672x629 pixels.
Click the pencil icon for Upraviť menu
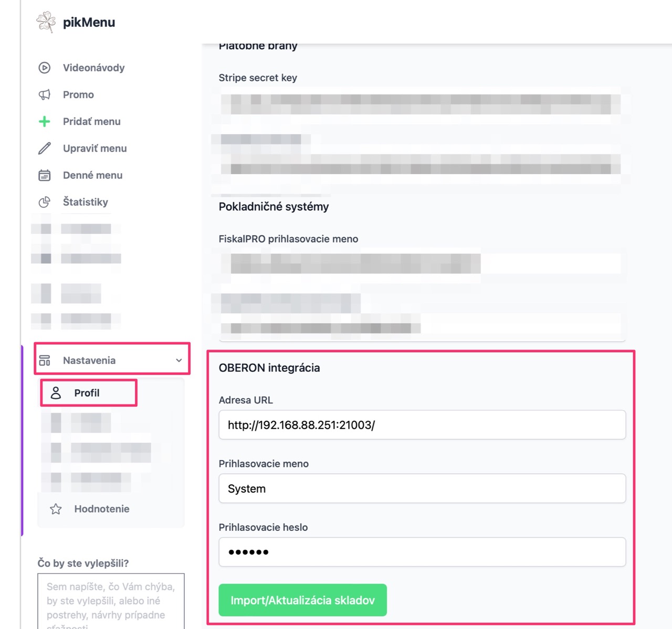click(x=45, y=148)
